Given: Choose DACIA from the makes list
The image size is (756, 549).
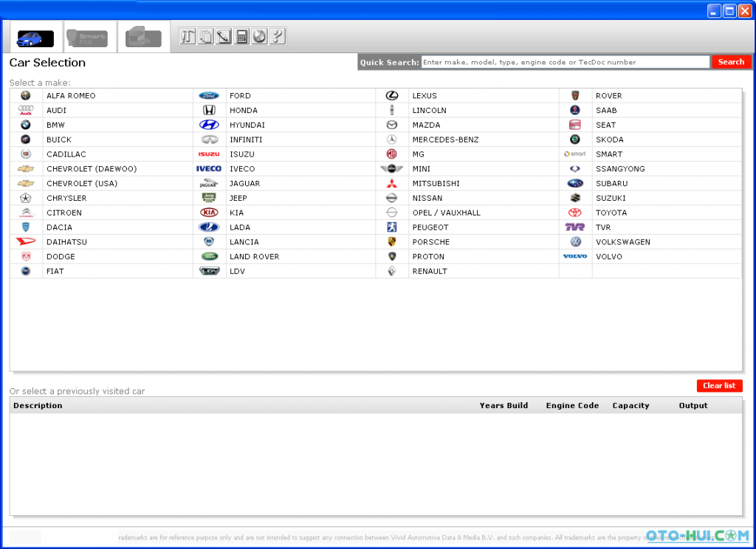Looking at the screenshot, I should [x=59, y=227].
